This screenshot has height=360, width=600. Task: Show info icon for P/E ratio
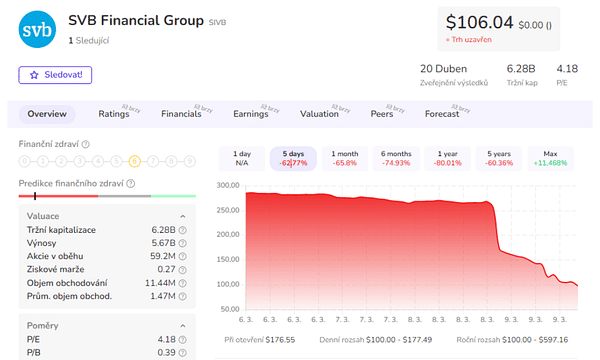(x=183, y=340)
